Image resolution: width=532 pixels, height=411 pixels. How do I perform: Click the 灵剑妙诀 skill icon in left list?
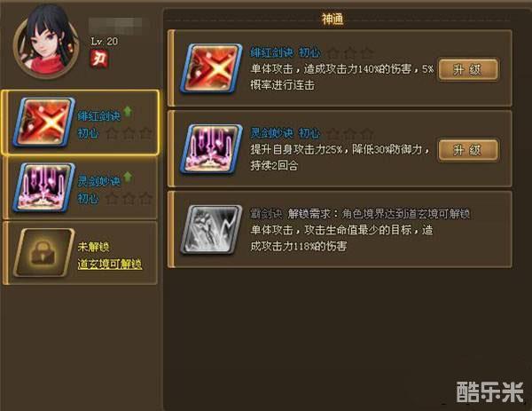click(43, 187)
